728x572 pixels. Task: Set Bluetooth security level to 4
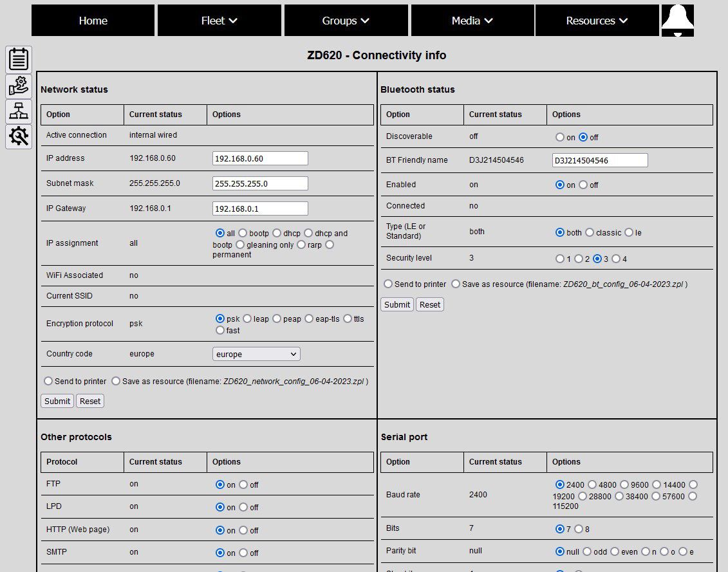616,259
